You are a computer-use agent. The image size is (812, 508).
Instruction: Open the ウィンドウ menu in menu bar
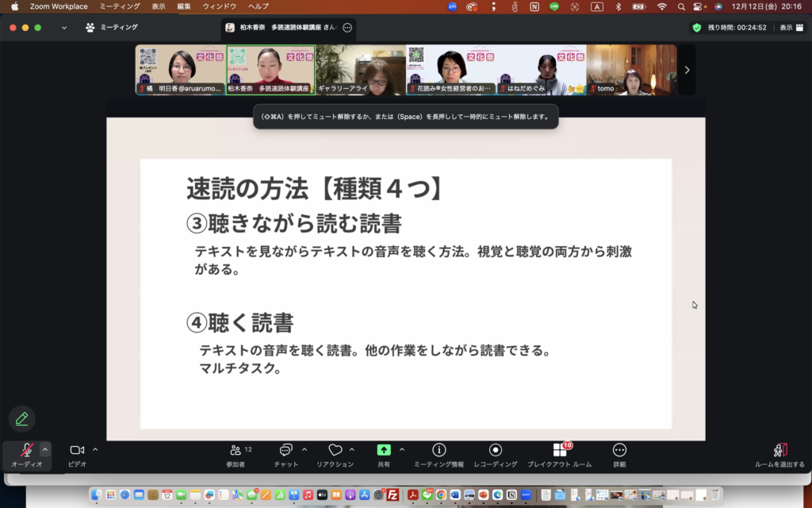pos(220,6)
